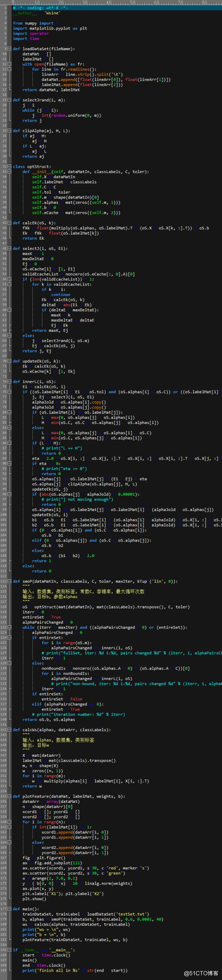The height and width of the screenshot is (980, 222).
Task: Click the @51CTO博客 watermark
Action: (201, 973)
